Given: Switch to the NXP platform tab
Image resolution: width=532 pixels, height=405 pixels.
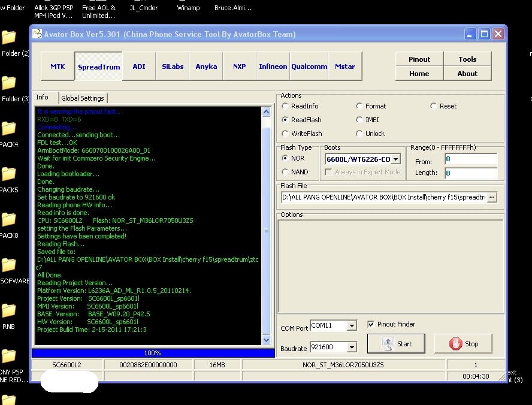Looking at the screenshot, I should pos(240,67).
